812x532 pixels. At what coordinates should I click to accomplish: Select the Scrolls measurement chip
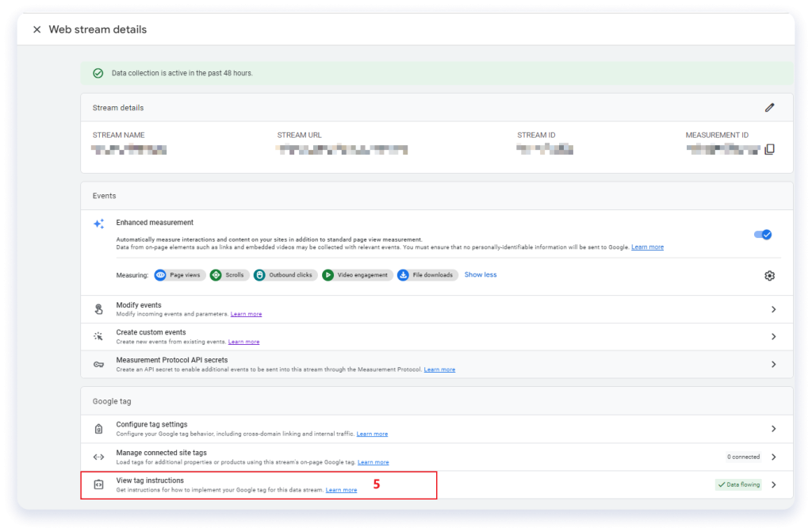(x=229, y=275)
